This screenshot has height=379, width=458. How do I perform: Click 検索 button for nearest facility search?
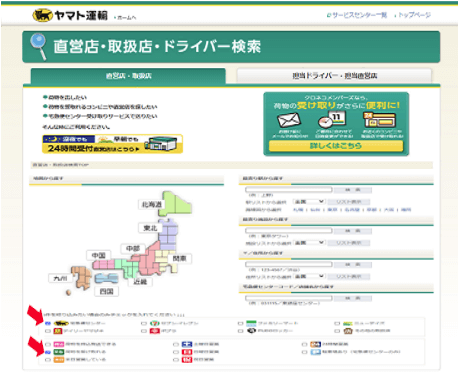[353, 231]
